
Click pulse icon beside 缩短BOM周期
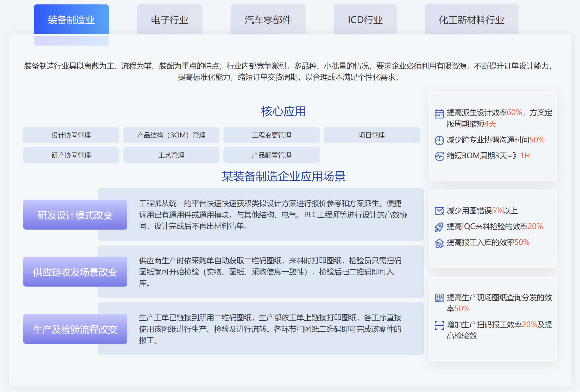tap(439, 156)
